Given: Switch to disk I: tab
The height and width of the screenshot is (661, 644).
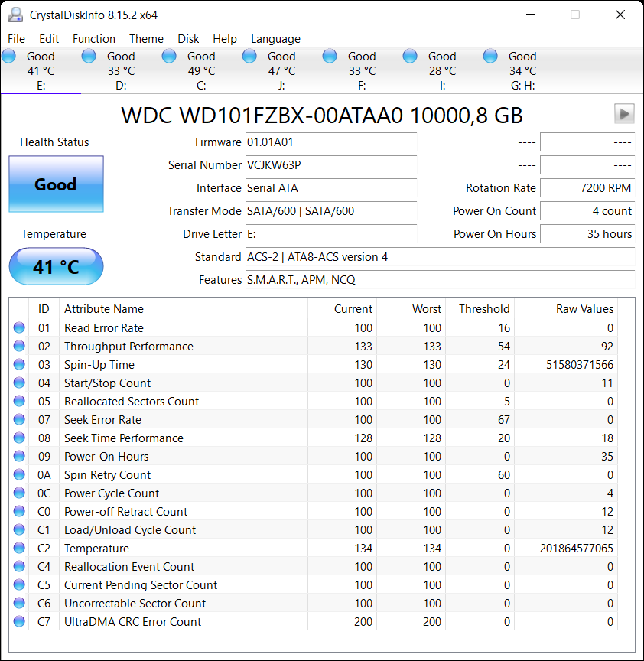Looking at the screenshot, I should click(x=442, y=70).
